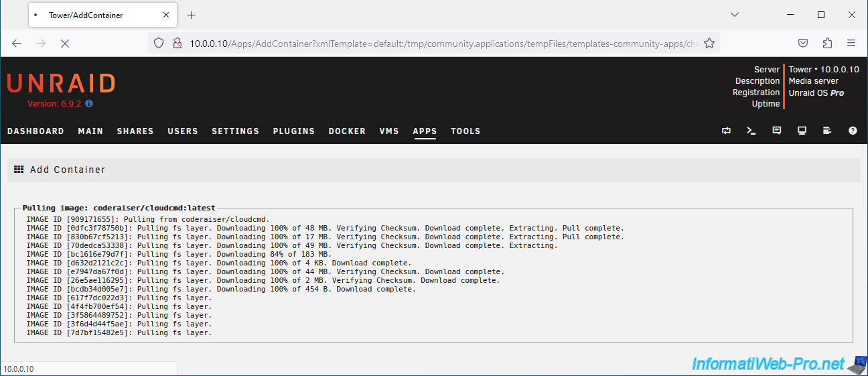
Task: Bookmark this page with the star icon
Action: click(x=709, y=43)
